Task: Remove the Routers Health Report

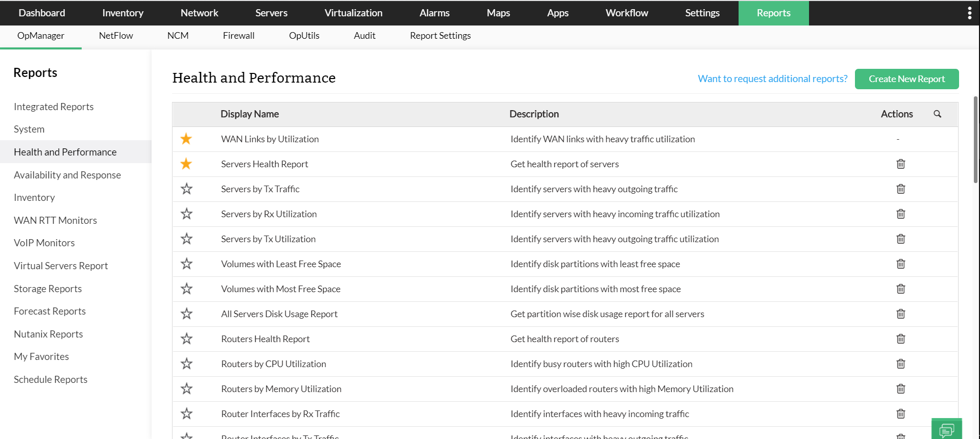Action: click(900, 339)
